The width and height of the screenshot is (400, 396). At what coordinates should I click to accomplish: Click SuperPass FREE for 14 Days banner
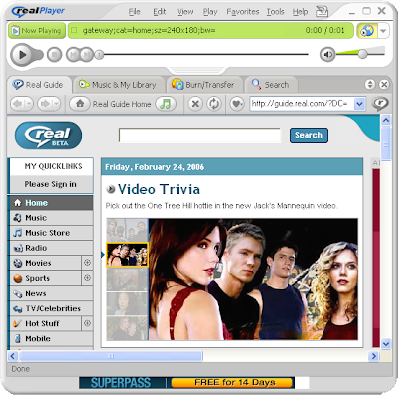pyautogui.click(x=187, y=383)
